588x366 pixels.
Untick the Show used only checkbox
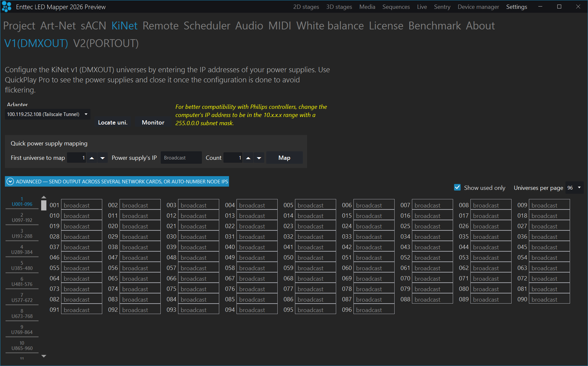[x=457, y=188]
